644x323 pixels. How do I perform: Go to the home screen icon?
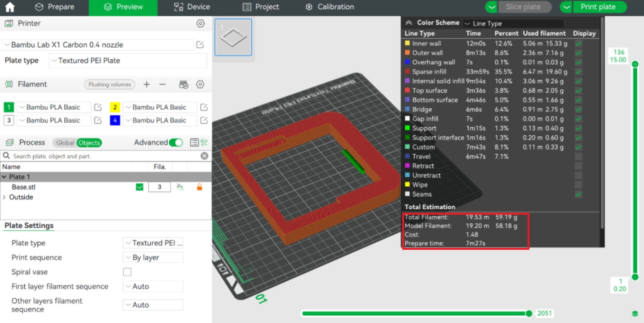10,7
